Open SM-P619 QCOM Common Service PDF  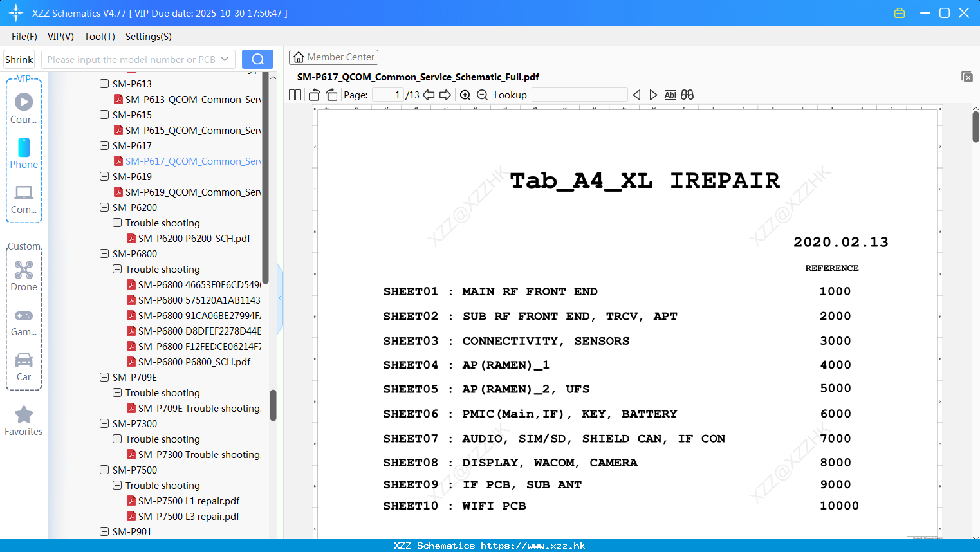click(x=187, y=192)
